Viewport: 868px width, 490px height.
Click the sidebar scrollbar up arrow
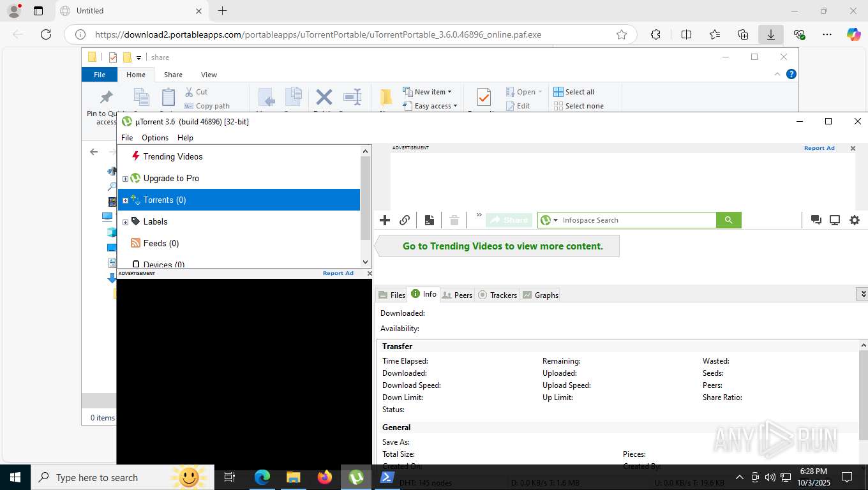point(366,151)
